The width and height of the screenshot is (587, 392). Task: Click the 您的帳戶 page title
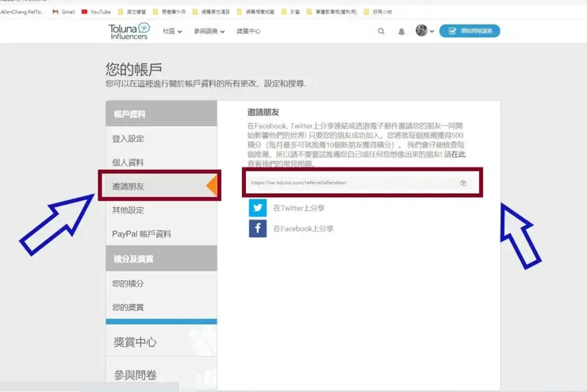click(x=133, y=69)
